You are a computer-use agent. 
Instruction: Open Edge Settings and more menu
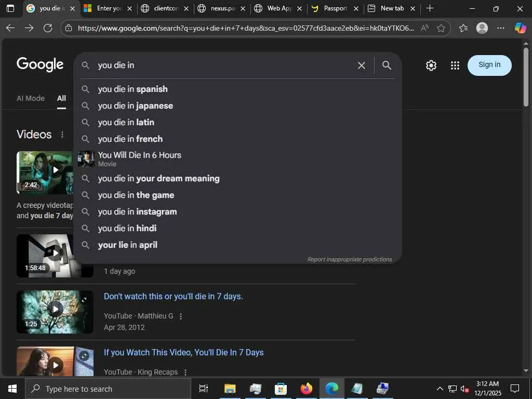pos(500,28)
